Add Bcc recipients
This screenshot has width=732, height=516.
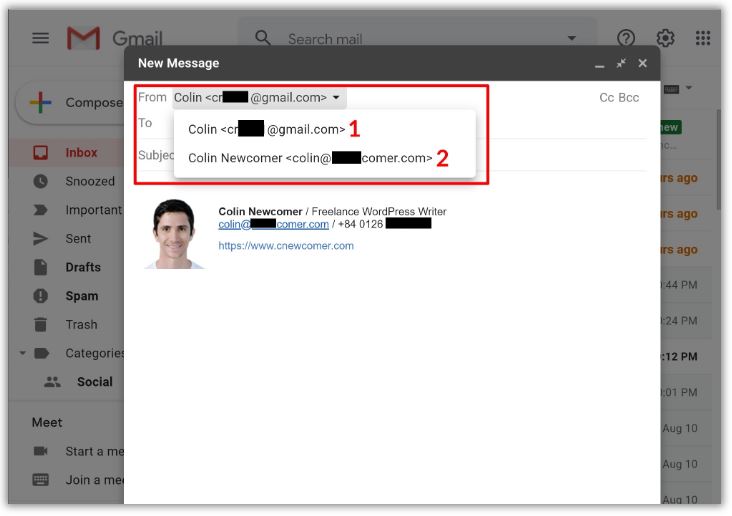[x=629, y=97]
